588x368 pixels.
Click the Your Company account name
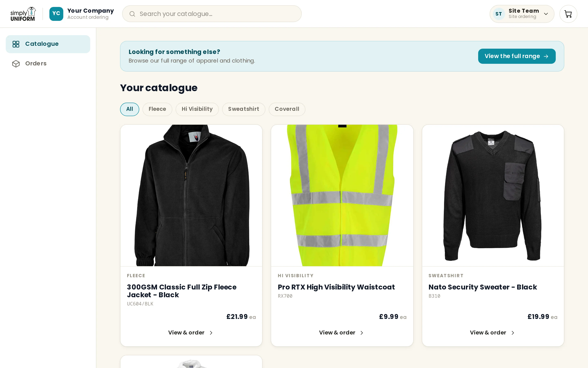pos(91,11)
